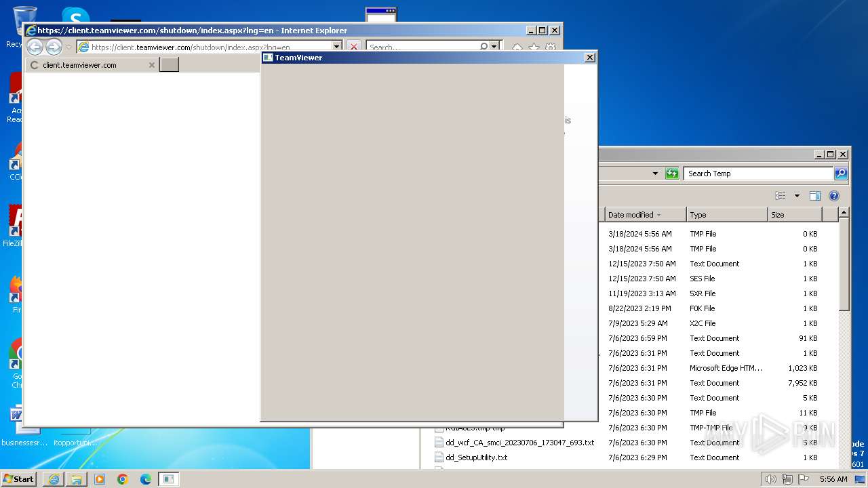Click the network tray icon

click(x=787, y=479)
